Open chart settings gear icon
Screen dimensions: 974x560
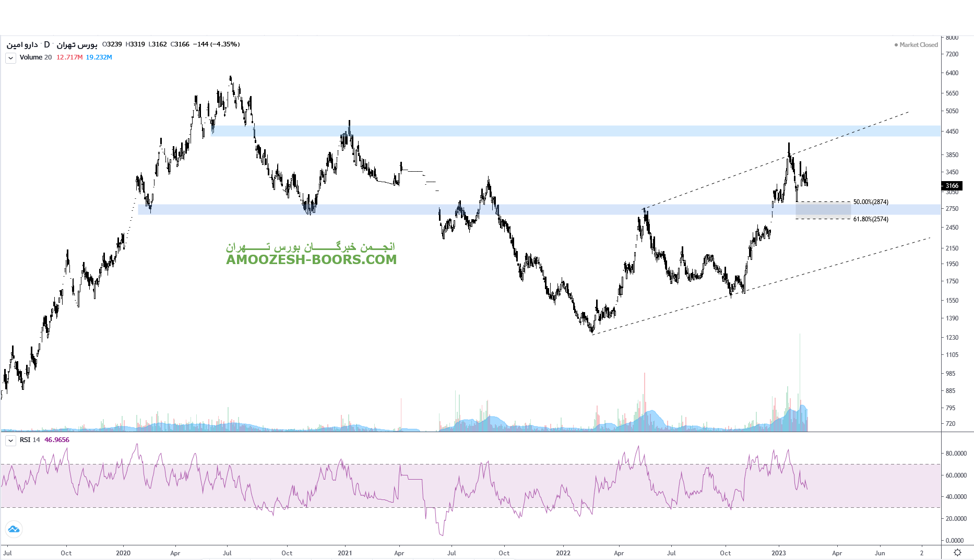click(x=957, y=552)
